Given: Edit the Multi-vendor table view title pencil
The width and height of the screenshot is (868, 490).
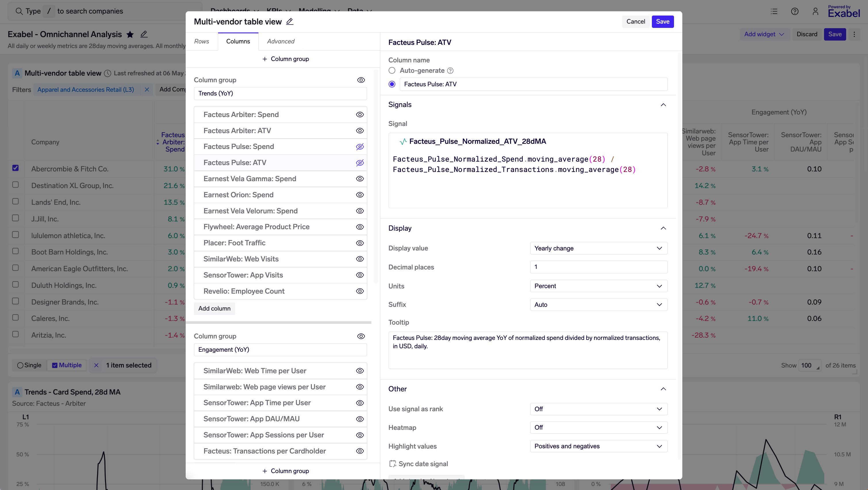Looking at the screenshot, I should 289,22.
